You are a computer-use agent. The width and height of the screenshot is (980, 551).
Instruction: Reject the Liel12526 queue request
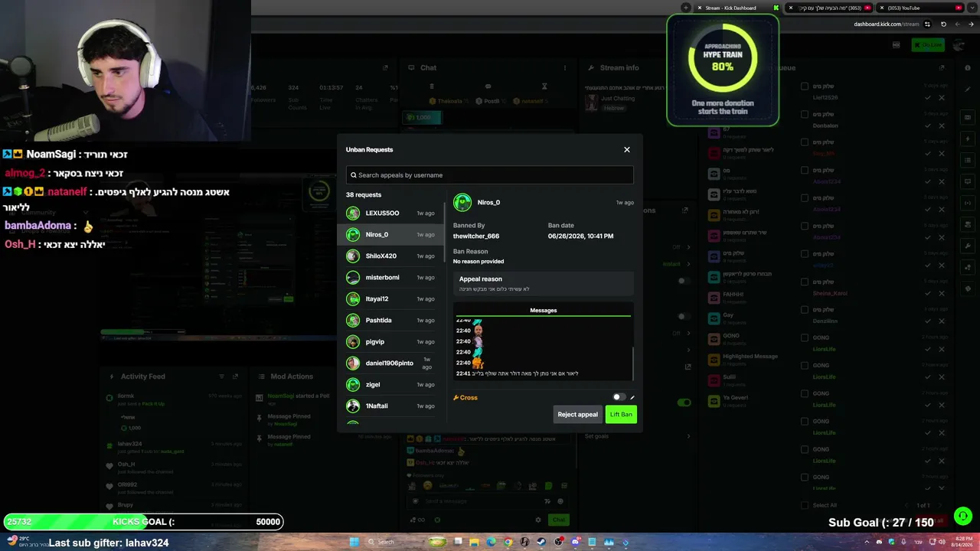point(942,98)
